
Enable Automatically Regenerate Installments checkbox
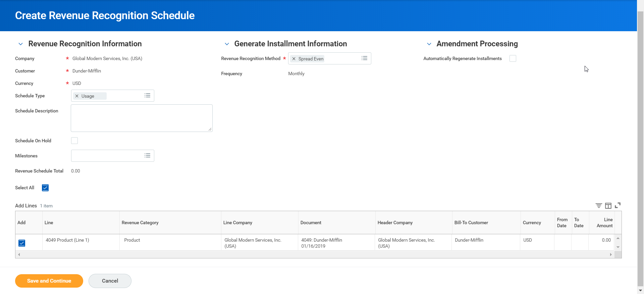click(513, 58)
